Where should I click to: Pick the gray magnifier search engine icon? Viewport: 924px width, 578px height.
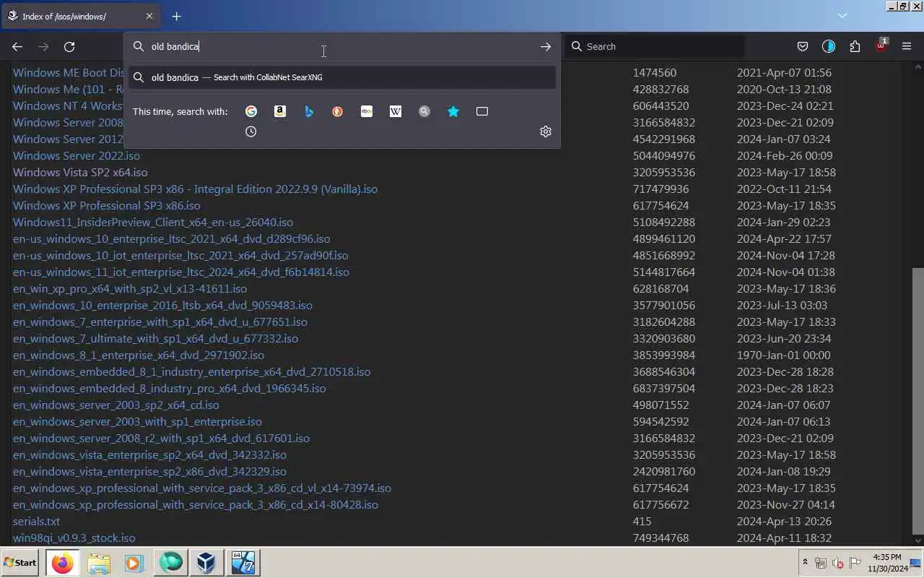click(x=424, y=111)
